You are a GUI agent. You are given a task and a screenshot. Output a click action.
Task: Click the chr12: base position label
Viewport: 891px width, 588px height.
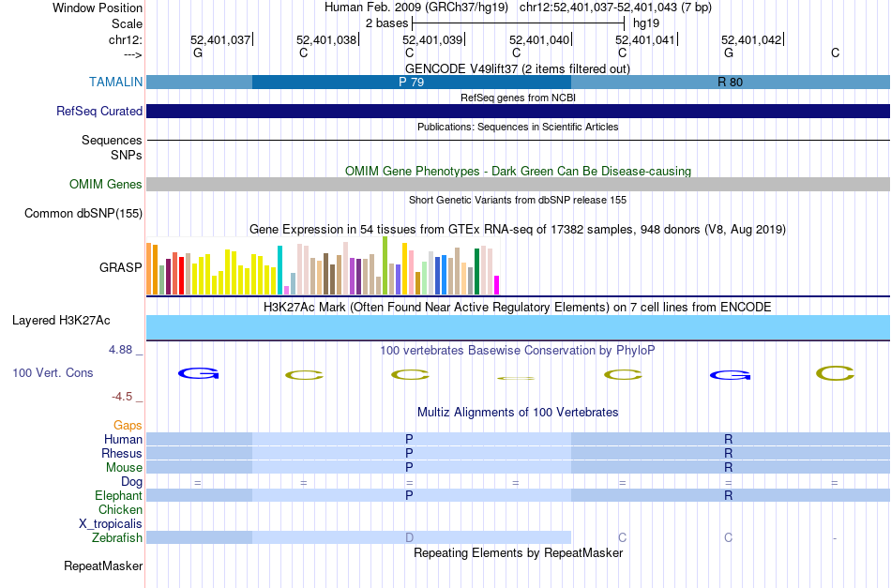[x=125, y=39]
